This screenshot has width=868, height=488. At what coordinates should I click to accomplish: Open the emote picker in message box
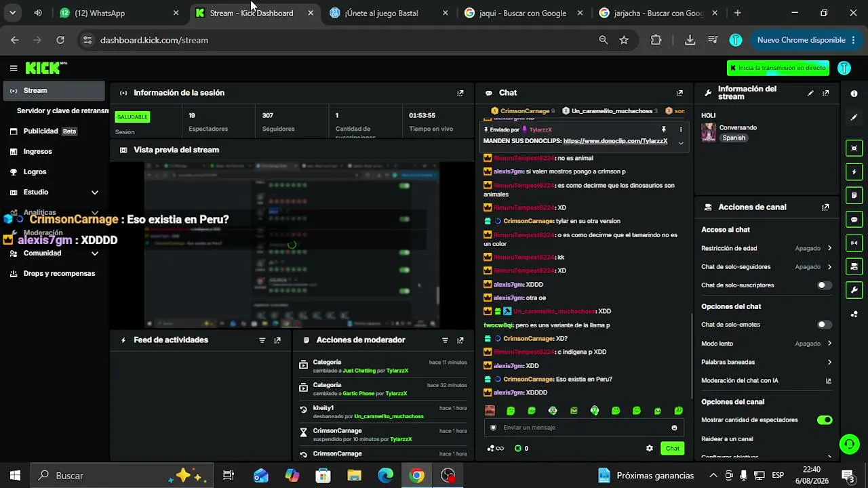pyautogui.click(x=674, y=428)
